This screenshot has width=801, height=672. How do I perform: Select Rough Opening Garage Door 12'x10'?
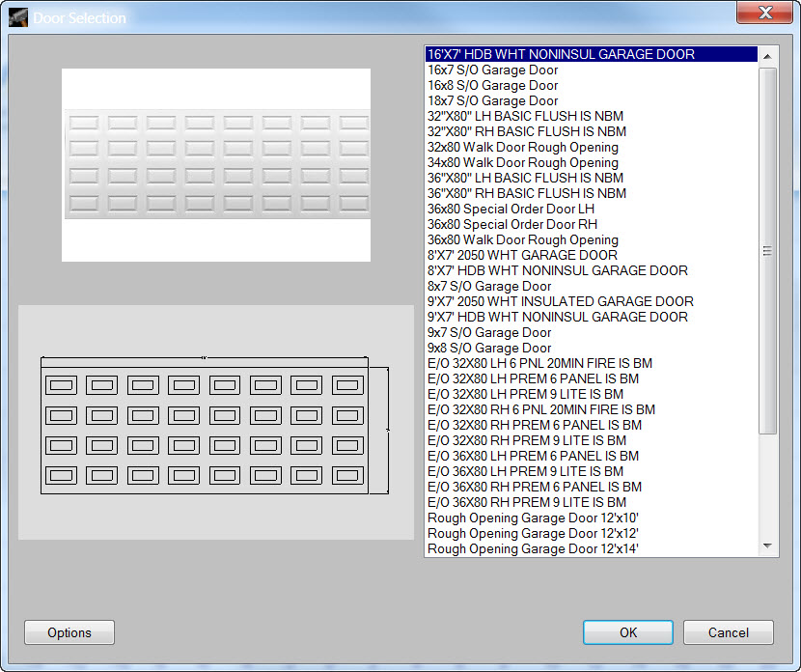[592, 518]
